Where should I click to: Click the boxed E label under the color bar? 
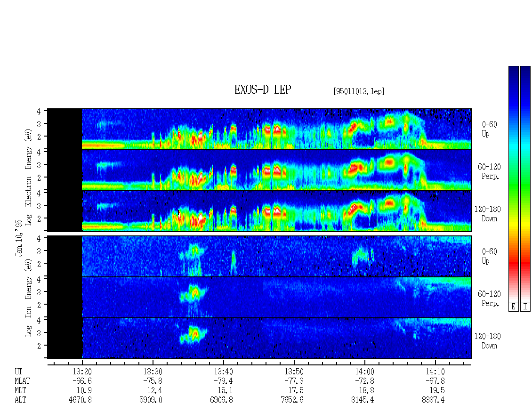pyautogui.click(x=513, y=307)
